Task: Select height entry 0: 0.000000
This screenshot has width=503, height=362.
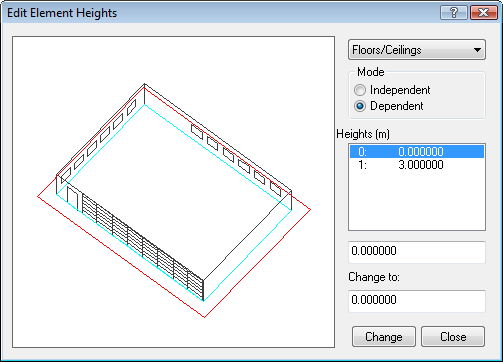Action: [417, 152]
